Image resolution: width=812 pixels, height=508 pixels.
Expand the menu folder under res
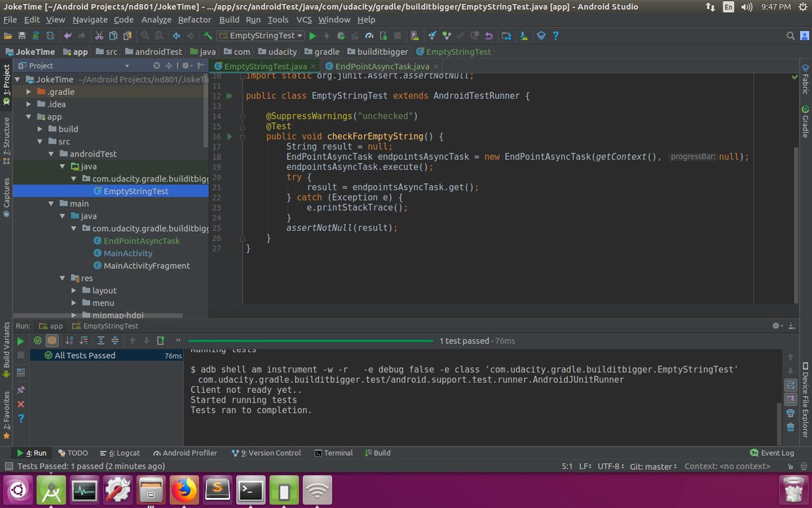74,303
